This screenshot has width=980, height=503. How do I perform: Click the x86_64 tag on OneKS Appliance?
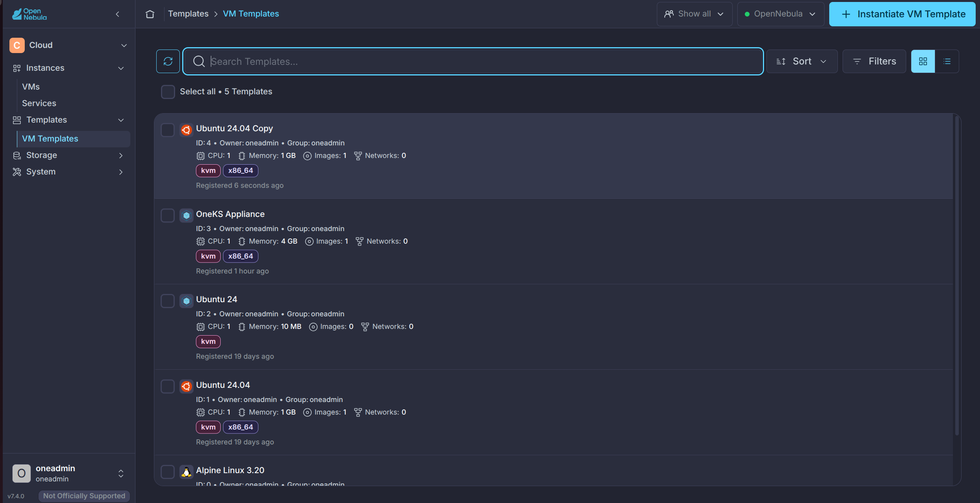point(241,256)
